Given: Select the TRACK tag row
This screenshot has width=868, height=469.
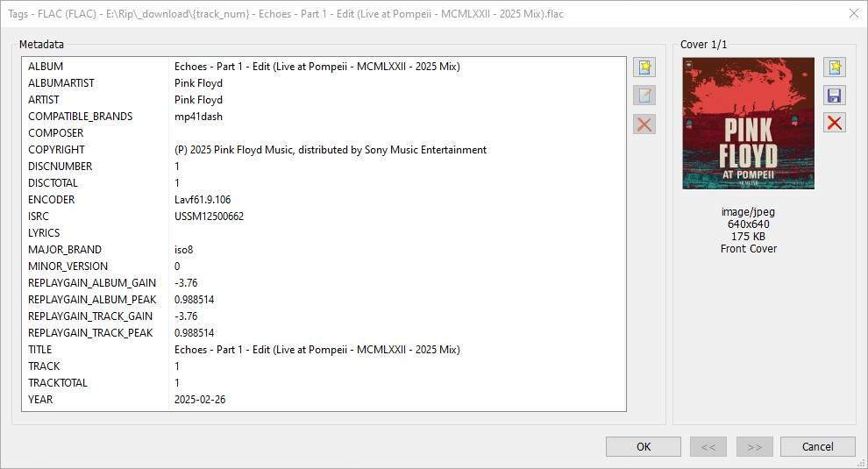Looking at the screenshot, I should pos(324,366).
